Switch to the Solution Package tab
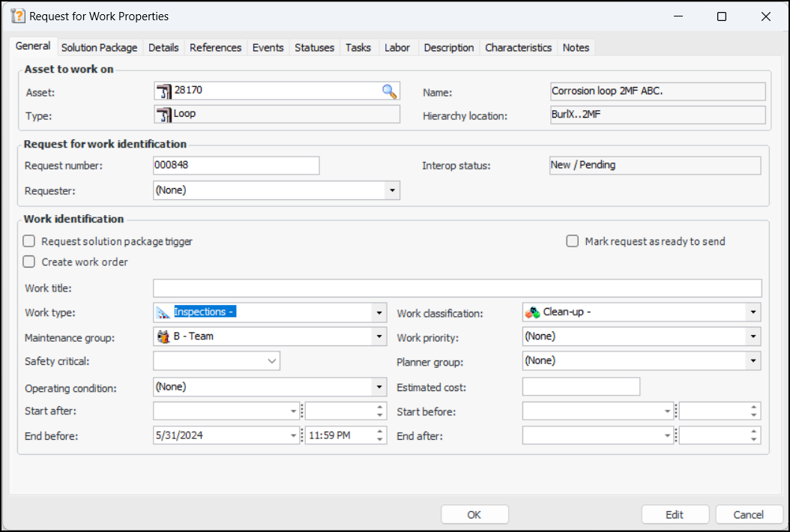Viewport: 790px width, 532px height. 99,47
